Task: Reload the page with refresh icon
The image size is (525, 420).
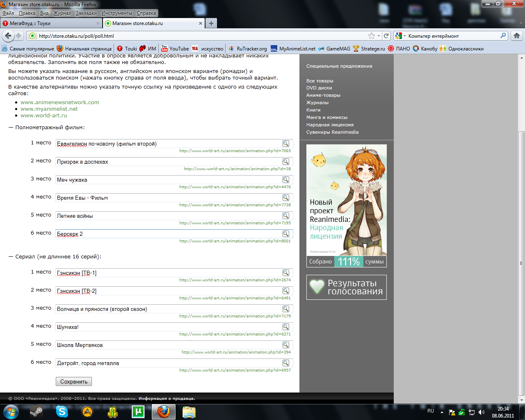Action: [x=386, y=36]
